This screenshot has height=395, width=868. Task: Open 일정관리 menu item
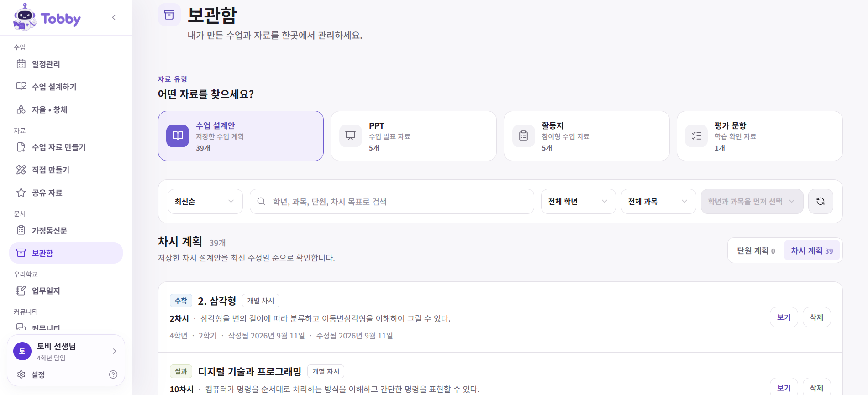[66, 64]
